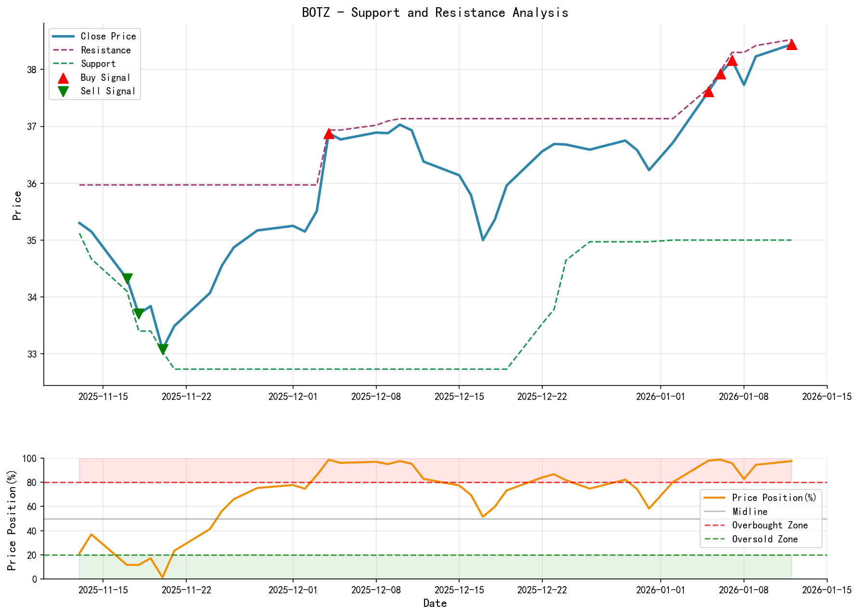This screenshot has width=859, height=616.
Task: Click the blue Close Price line sample in legend
Action: pyautogui.click(x=63, y=36)
